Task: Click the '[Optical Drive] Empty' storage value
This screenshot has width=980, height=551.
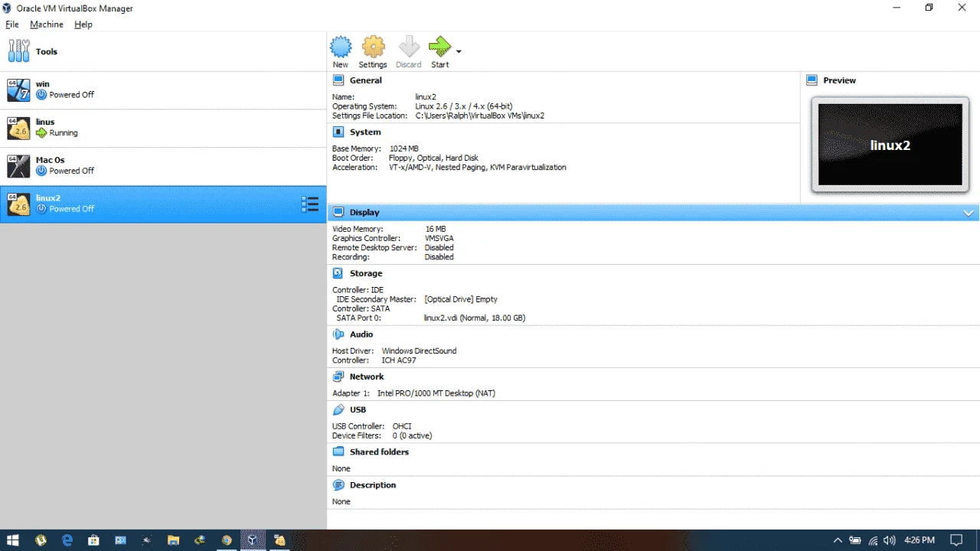Action: [x=461, y=299]
